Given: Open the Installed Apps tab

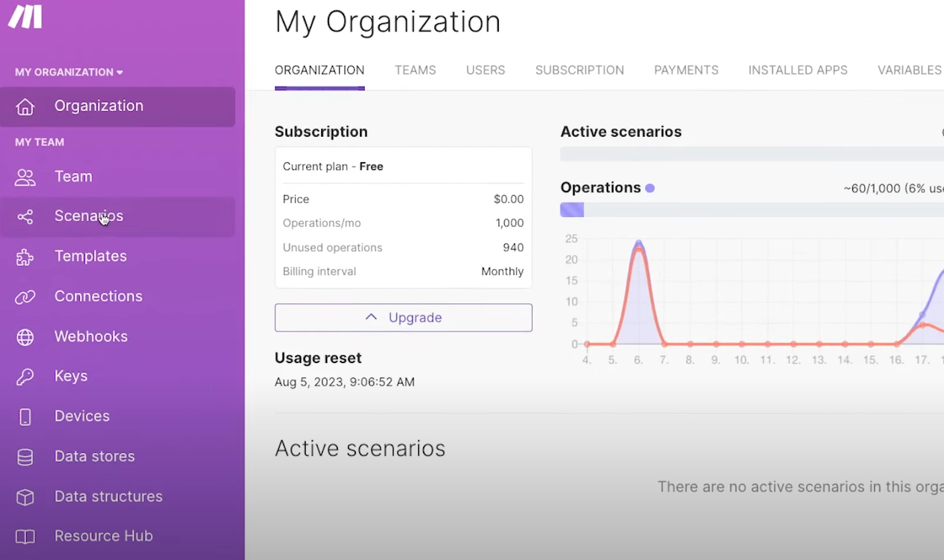Looking at the screenshot, I should coord(797,70).
